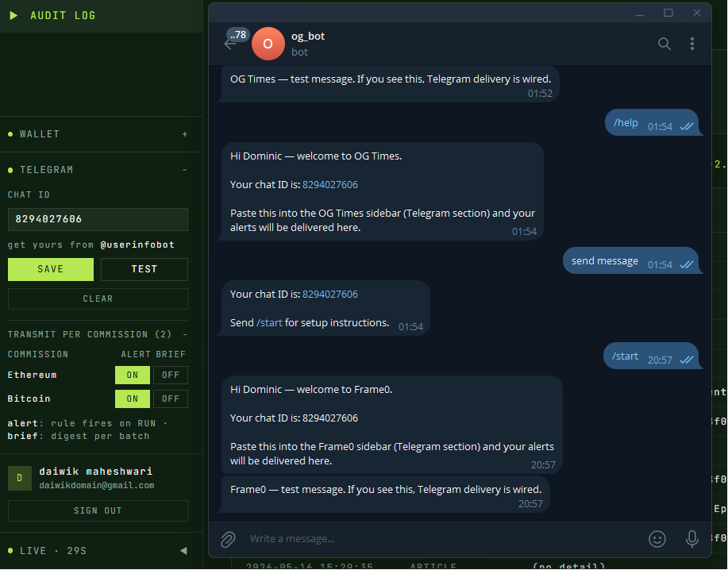Close the Telegram window
The image size is (728, 570).
696,13
